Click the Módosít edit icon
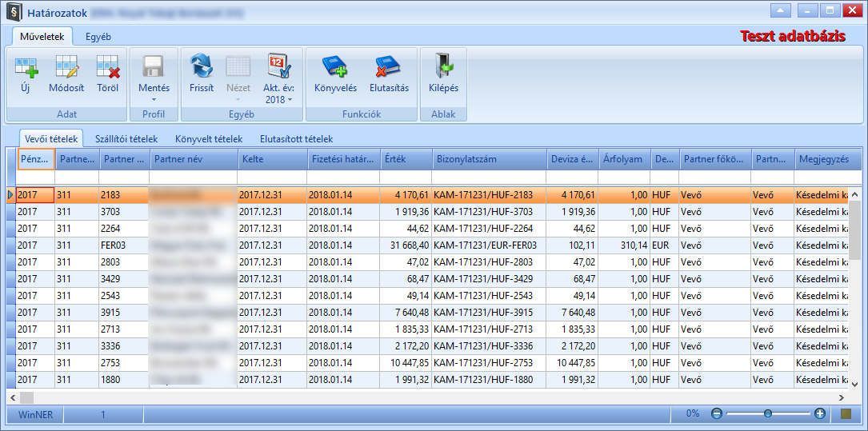Viewport: 868px width, 431px height. pos(66,66)
